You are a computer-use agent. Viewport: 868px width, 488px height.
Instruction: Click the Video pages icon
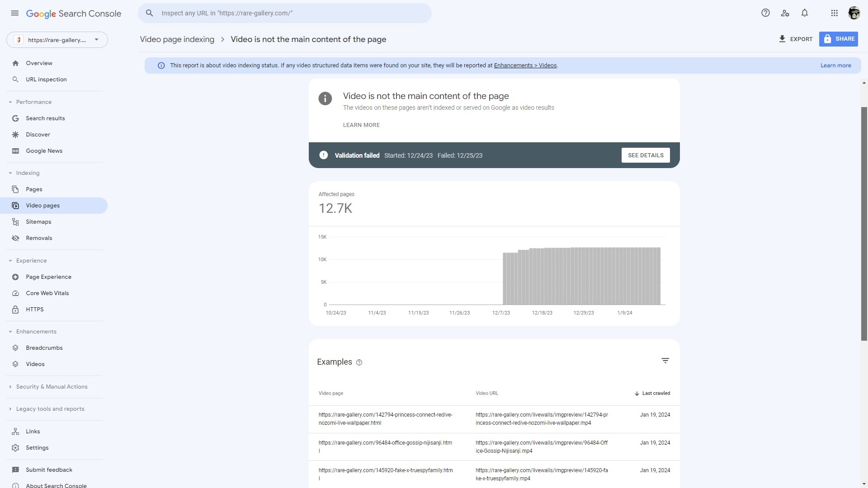pyautogui.click(x=15, y=206)
